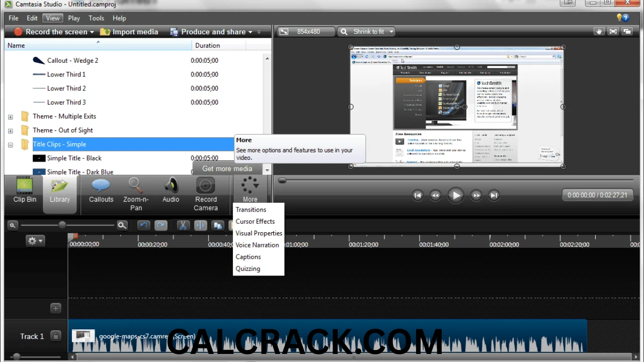Open the Shrink to fit zoom dropdown
The height and width of the screenshot is (362, 644).
pyautogui.click(x=367, y=31)
